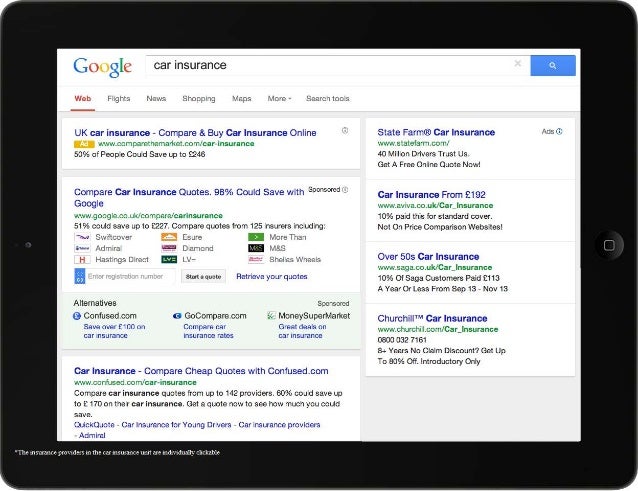Click the blue search magnifier button
Image resolution: width=638 pixels, height=491 pixels.
[553, 65]
